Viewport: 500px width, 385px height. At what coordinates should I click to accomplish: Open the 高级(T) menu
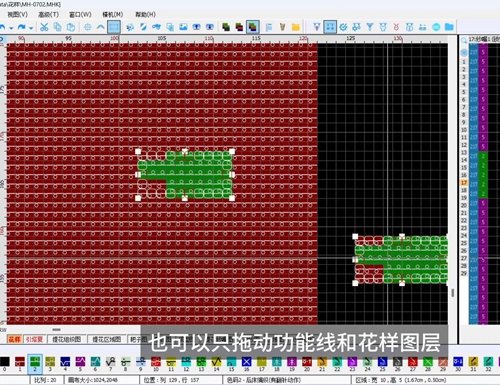[48, 14]
